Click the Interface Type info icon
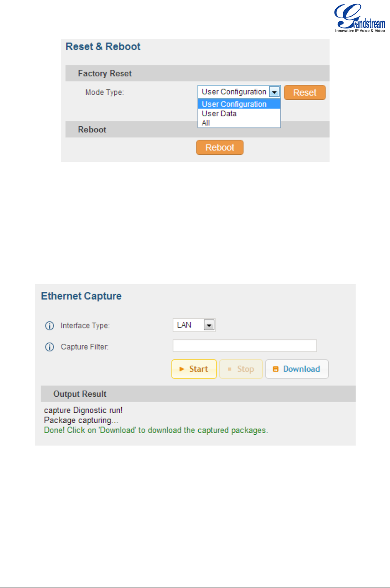The image size is (390, 588). pyautogui.click(x=49, y=326)
